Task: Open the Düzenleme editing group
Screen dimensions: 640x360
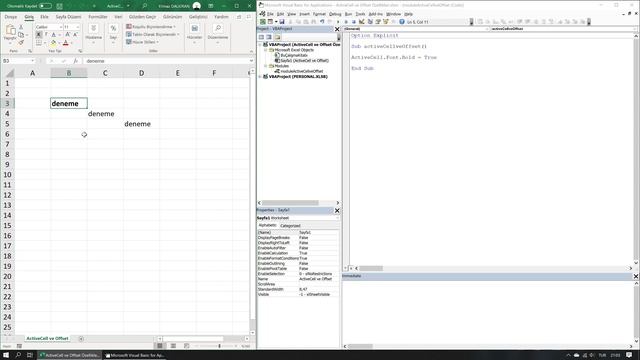Action: [x=218, y=33]
